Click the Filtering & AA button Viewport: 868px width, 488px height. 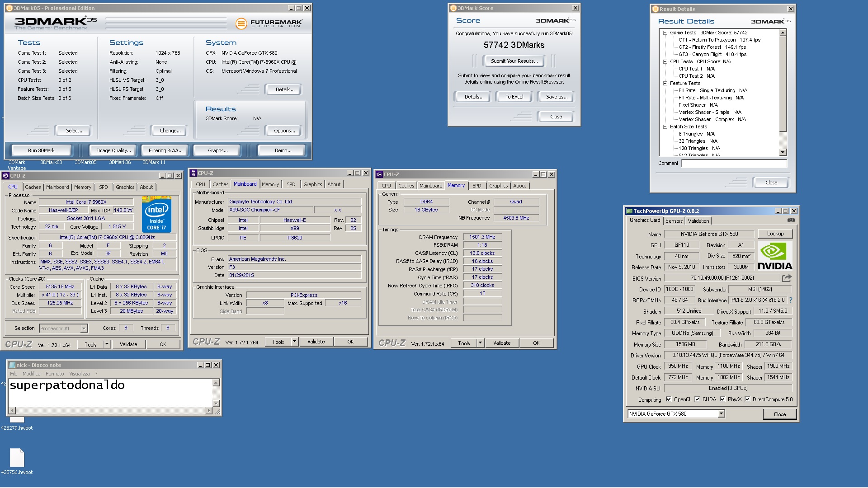point(165,150)
